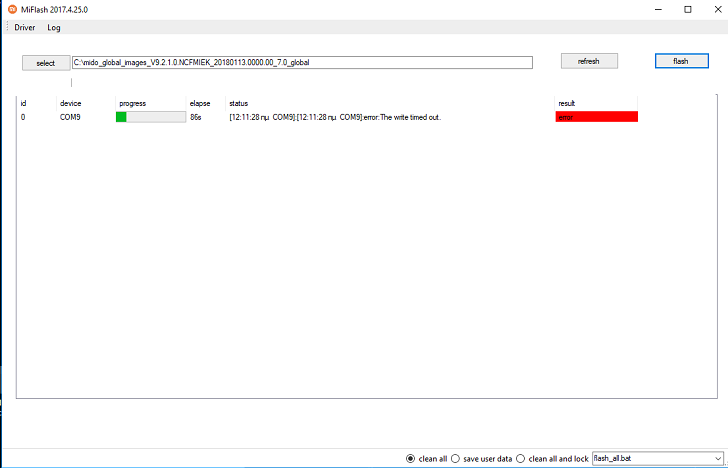Image resolution: width=728 pixels, height=468 pixels.
Task: Click the elapse column header
Action: (206, 104)
